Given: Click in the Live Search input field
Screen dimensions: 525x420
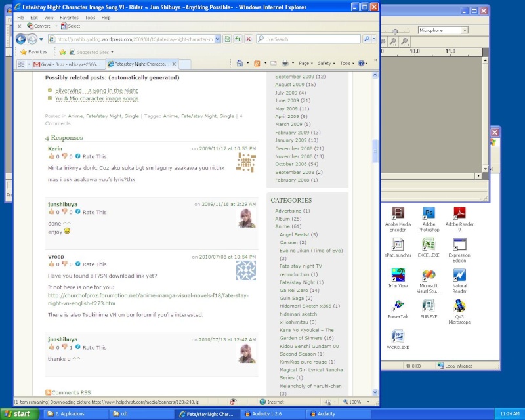Looking at the screenshot, I should 308,39.
